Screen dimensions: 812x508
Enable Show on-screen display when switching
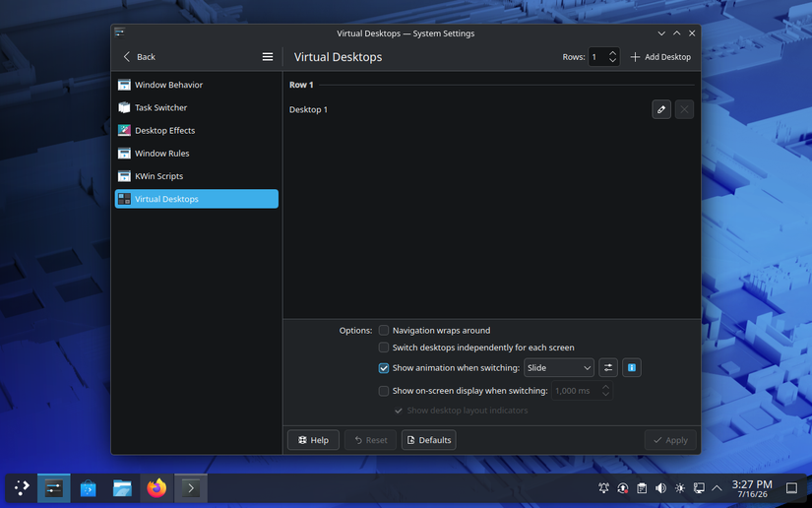coord(384,391)
